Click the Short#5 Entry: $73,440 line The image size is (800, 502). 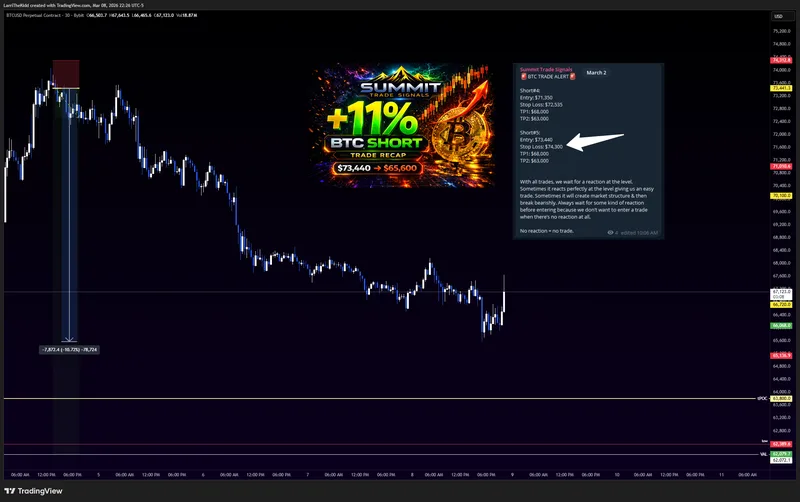click(536, 140)
